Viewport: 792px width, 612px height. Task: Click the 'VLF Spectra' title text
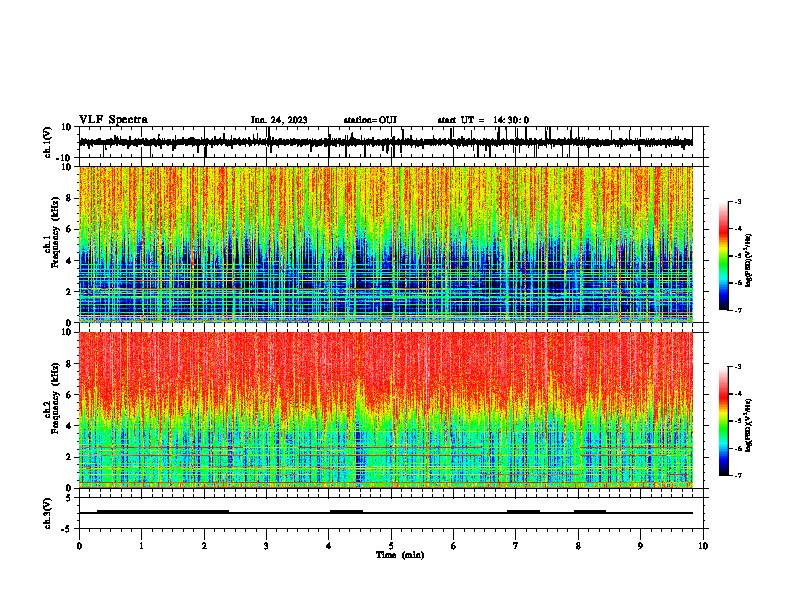[x=113, y=120]
